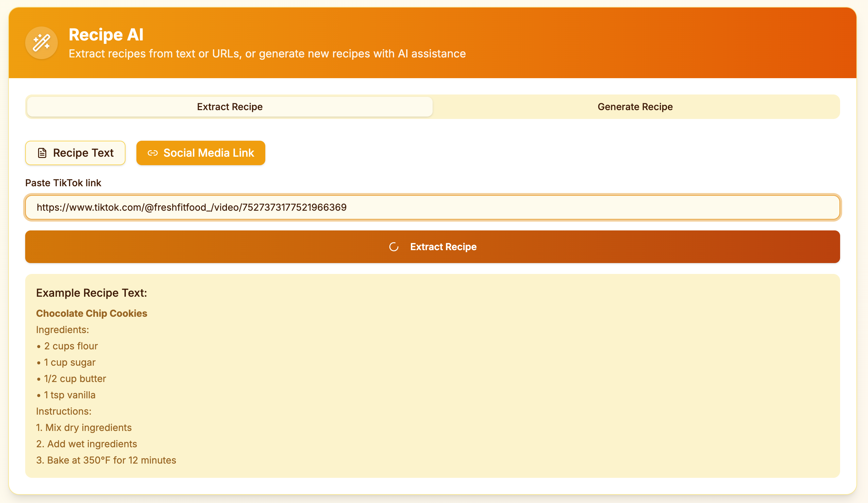
Task: Select the Chocolate Chip Cookies title
Action: click(91, 313)
